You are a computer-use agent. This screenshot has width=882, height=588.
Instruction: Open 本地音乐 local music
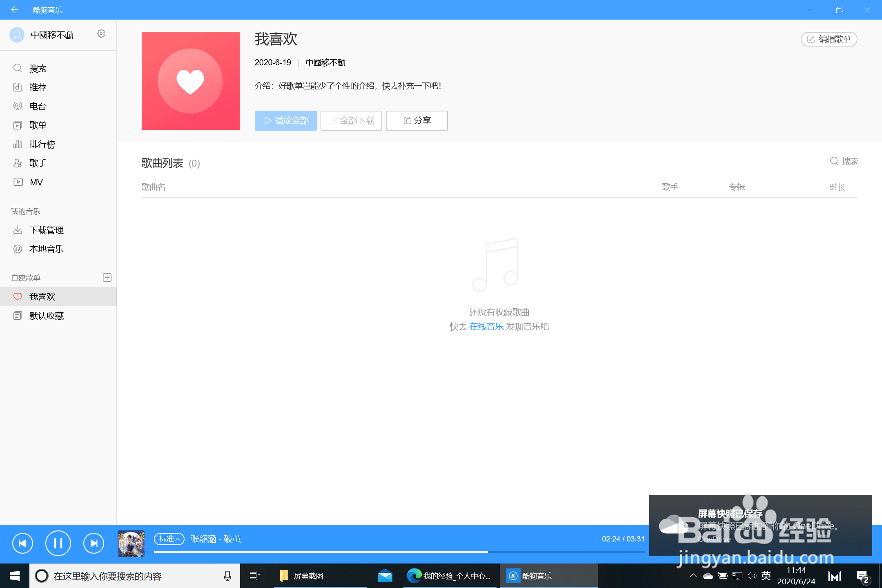(46, 249)
